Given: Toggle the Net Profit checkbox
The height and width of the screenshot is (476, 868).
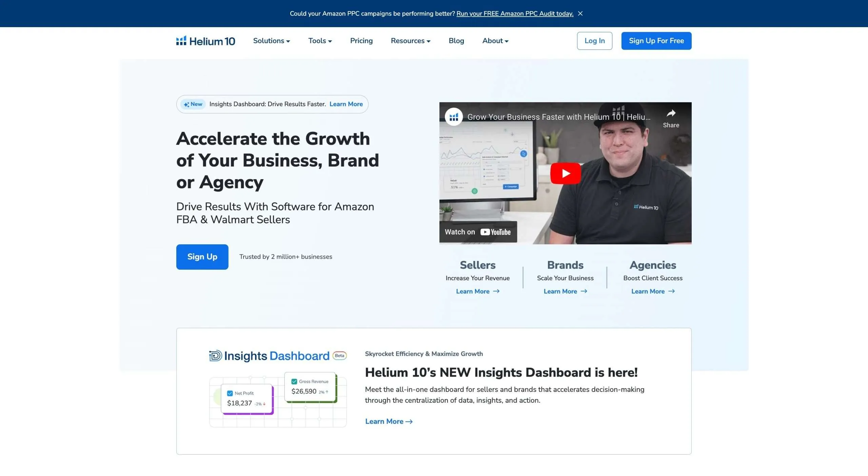Looking at the screenshot, I should pos(230,393).
